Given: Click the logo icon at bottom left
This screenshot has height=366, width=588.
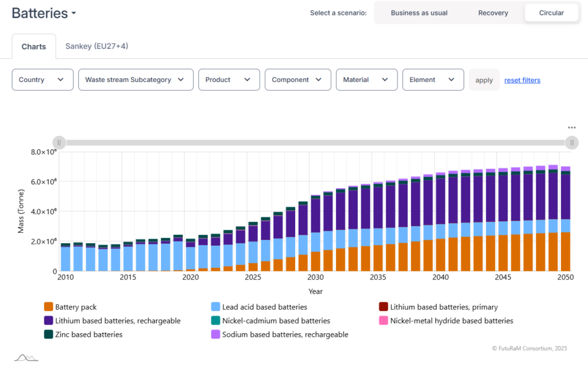Looking at the screenshot, I should (x=26, y=358).
